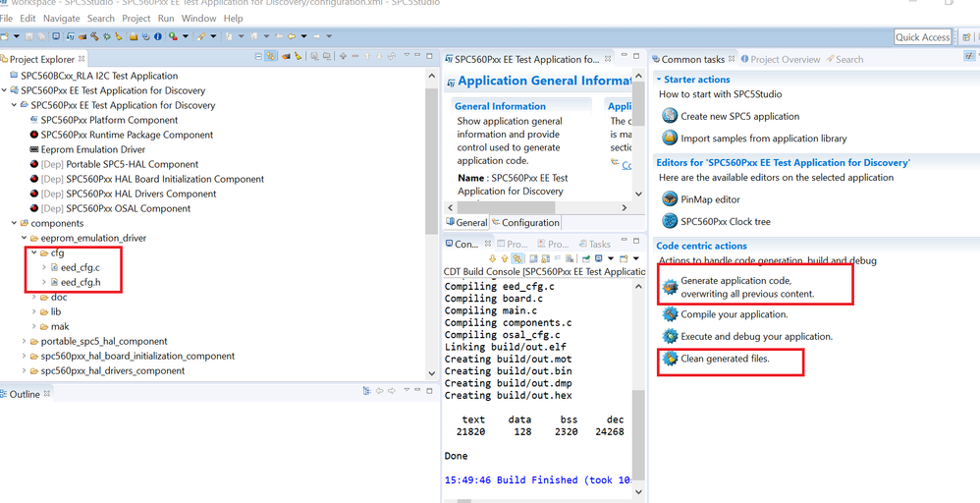Click the blue info icon in main toolbar
The width and height of the screenshot is (980, 503).
157,36
